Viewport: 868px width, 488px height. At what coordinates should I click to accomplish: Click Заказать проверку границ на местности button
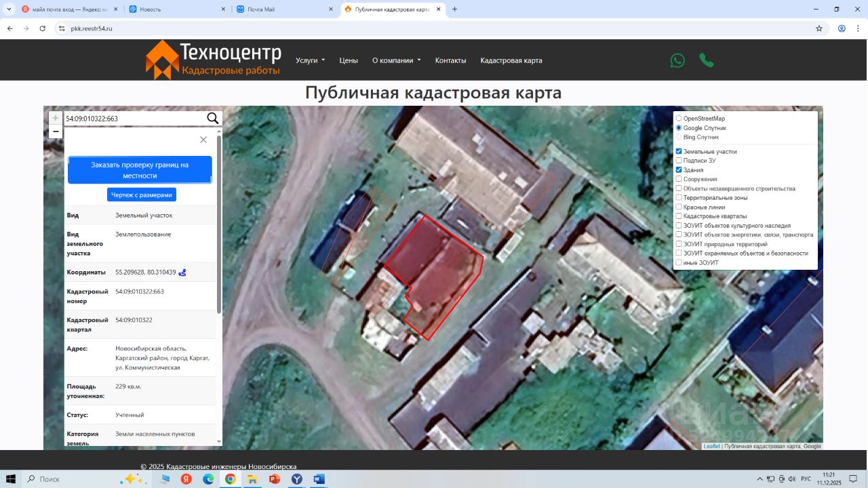[140, 170]
